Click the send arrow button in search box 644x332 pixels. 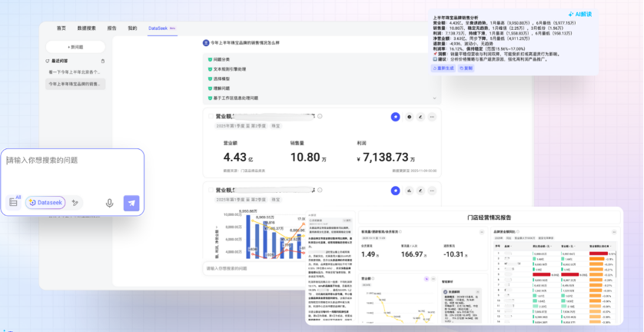click(x=131, y=203)
